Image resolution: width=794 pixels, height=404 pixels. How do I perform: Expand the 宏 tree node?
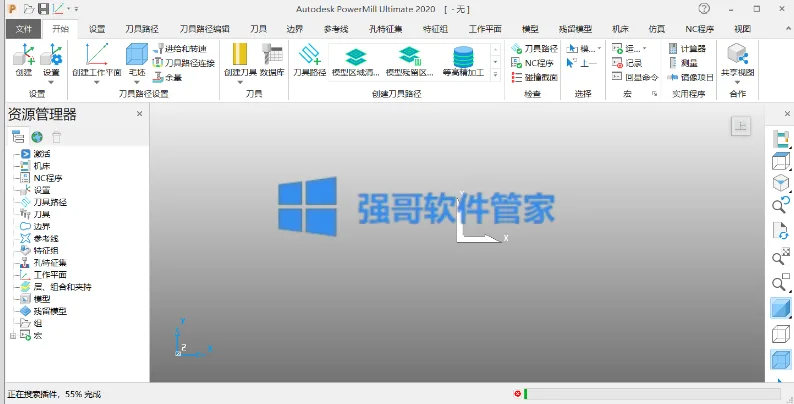(13, 335)
